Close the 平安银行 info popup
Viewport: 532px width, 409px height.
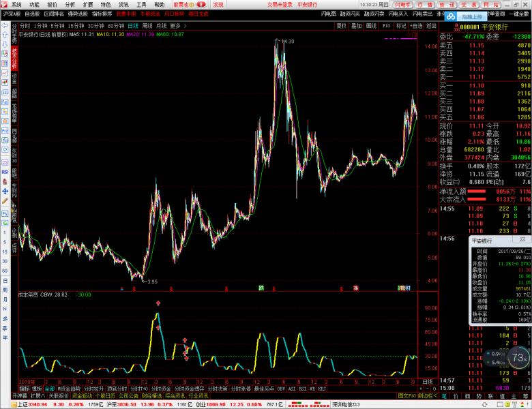pyautogui.click(x=523, y=239)
